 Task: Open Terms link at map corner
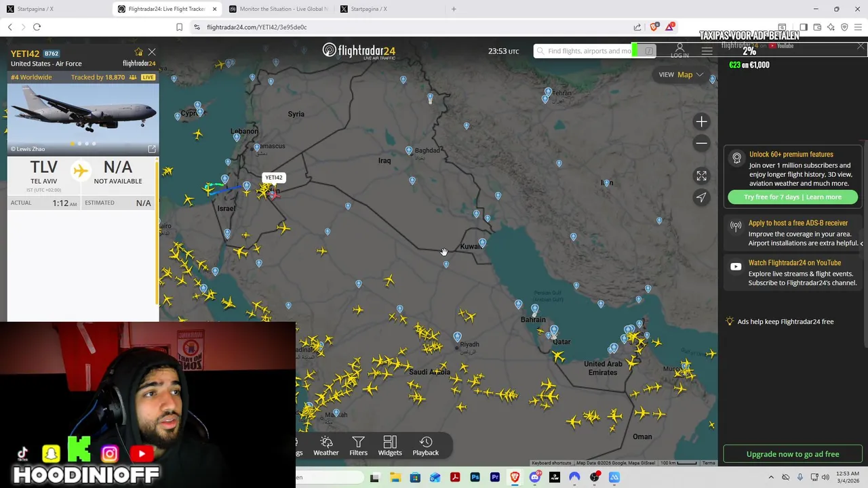709,463
